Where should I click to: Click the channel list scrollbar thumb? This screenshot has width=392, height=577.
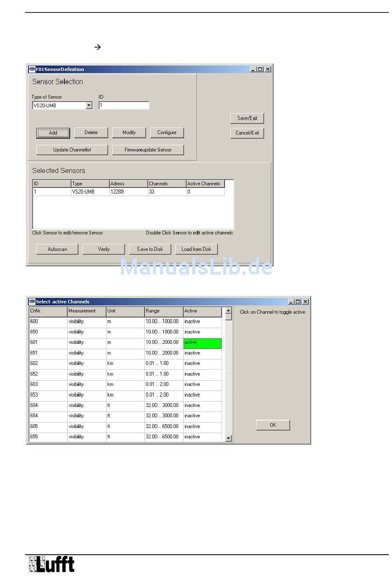[229, 317]
